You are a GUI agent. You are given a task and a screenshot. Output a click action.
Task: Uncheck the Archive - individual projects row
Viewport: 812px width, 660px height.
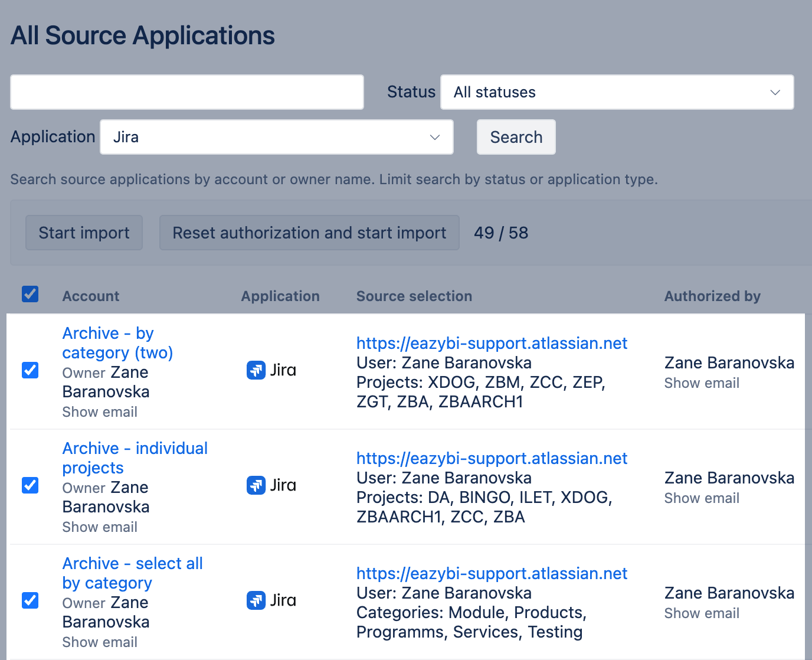[30, 485]
